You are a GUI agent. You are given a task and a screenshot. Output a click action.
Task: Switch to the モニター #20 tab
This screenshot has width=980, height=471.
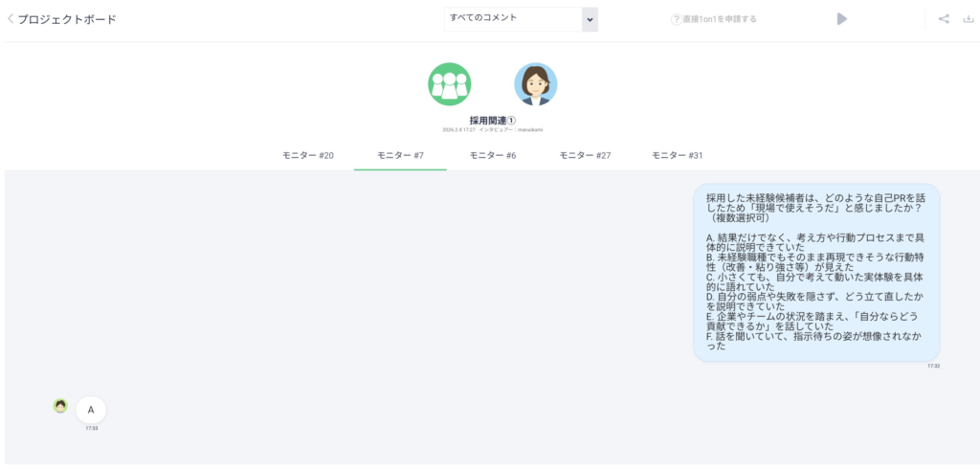pyautogui.click(x=307, y=155)
